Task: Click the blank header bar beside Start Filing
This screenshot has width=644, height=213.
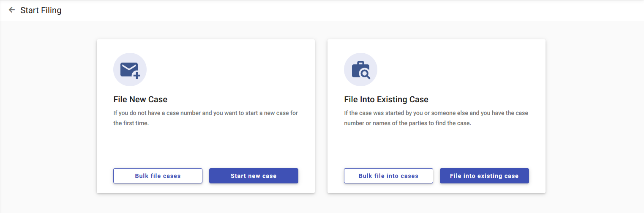Action: click(x=338, y=10)
